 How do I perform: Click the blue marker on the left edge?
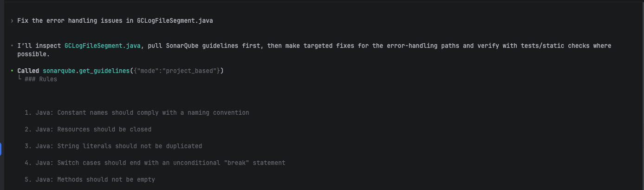tap(1, 149)
